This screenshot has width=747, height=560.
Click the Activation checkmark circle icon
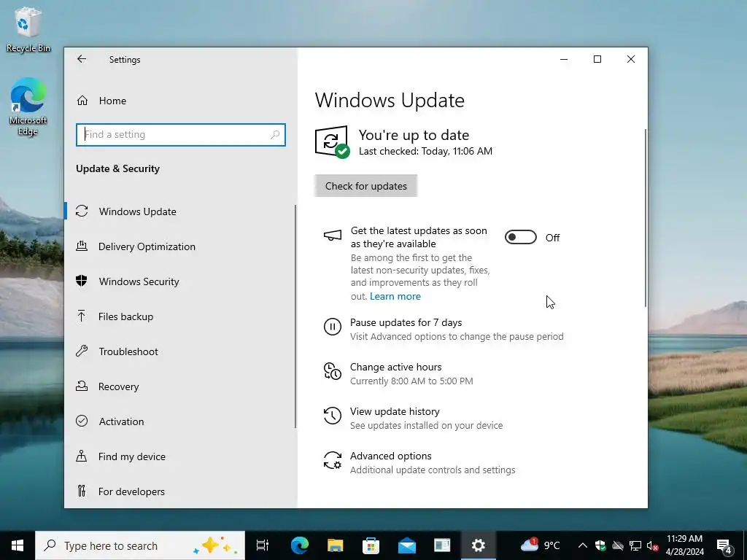click(82, 421)
